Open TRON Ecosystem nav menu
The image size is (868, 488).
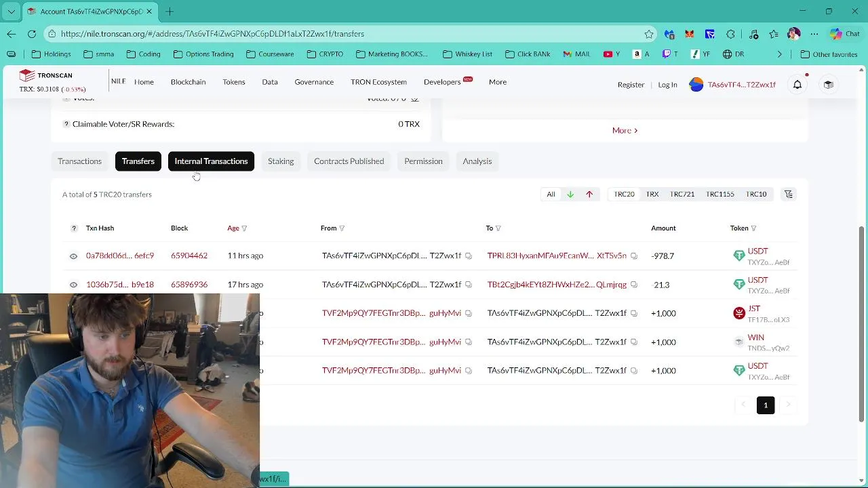point(378,82)
